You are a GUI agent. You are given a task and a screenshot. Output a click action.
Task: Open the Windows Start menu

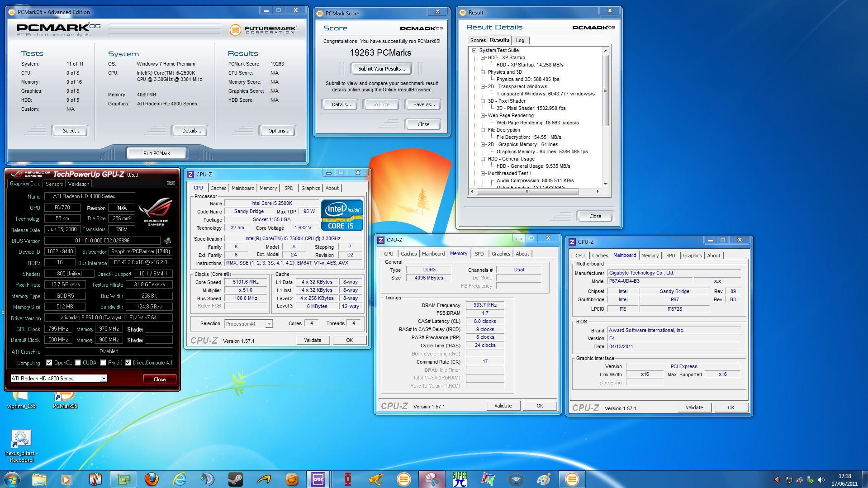pyautogui.click(x=12, y=479)
